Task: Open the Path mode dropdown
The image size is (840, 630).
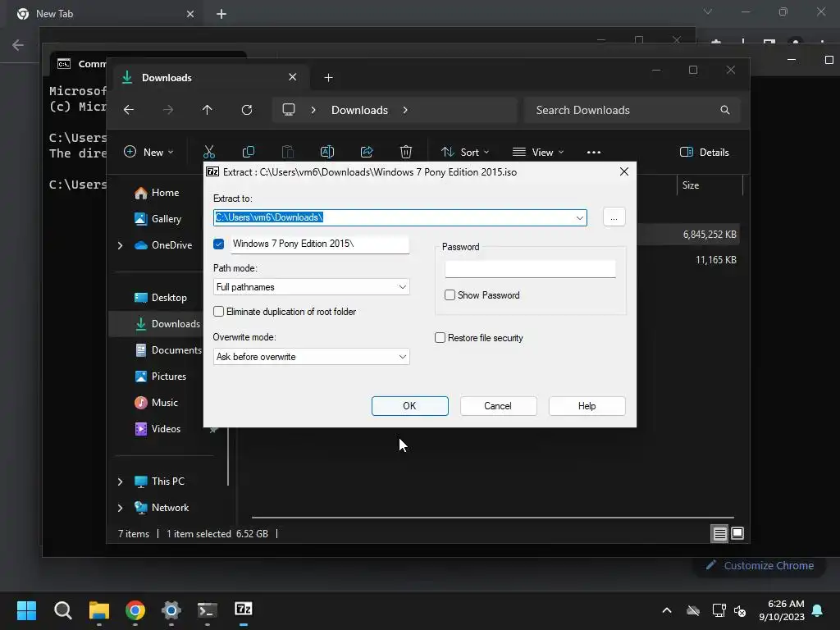Action: pos(311,287)
